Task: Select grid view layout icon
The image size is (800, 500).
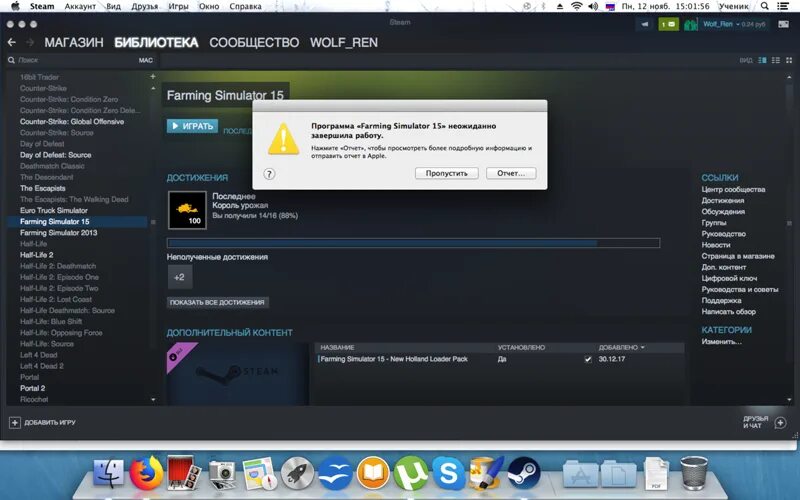Action: coord(789,60)
